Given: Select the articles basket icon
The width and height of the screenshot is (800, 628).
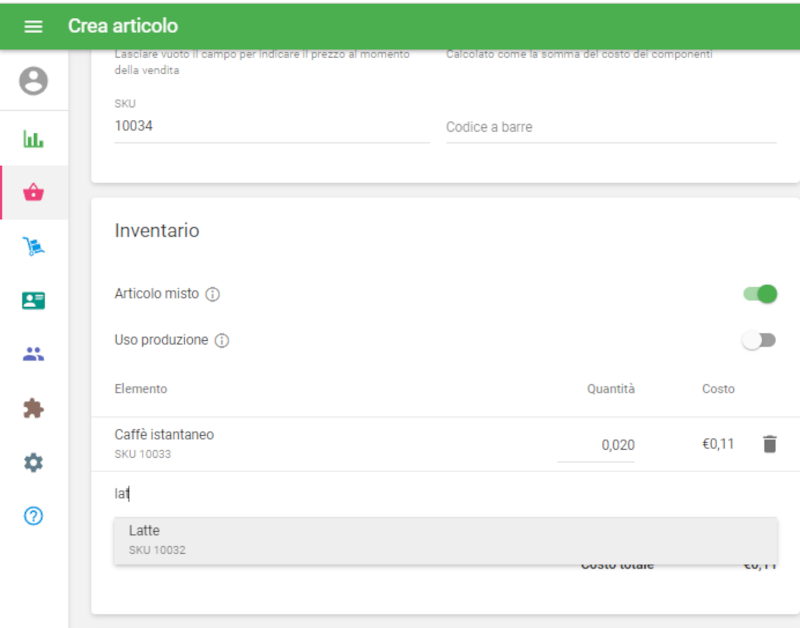Looking at the screenshot, I should (x=33, y=193).
